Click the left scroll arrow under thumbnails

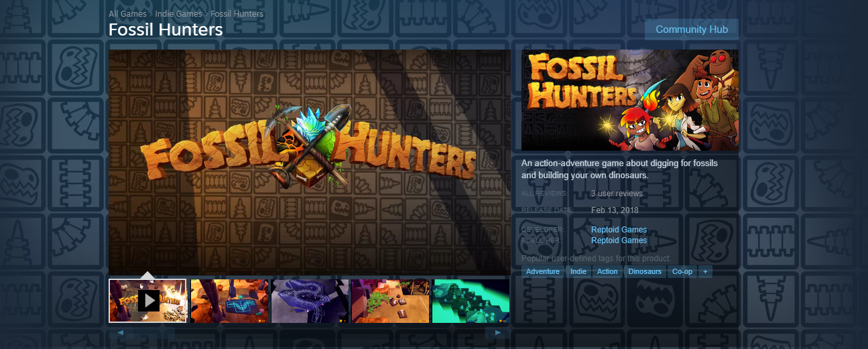(121, 333)
